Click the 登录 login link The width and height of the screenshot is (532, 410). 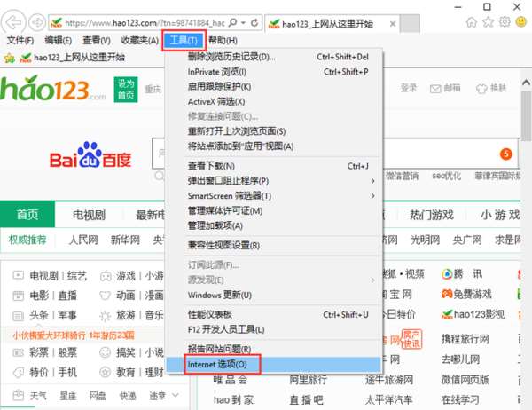click(409, 88)
